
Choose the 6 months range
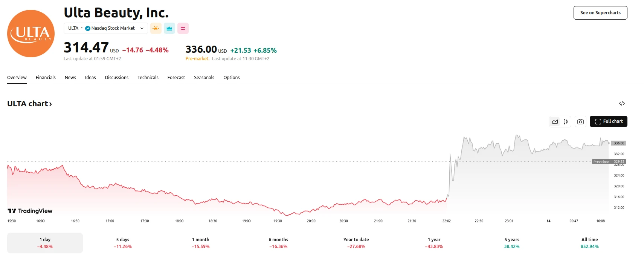pyautogui.click(x=278, y=243)
